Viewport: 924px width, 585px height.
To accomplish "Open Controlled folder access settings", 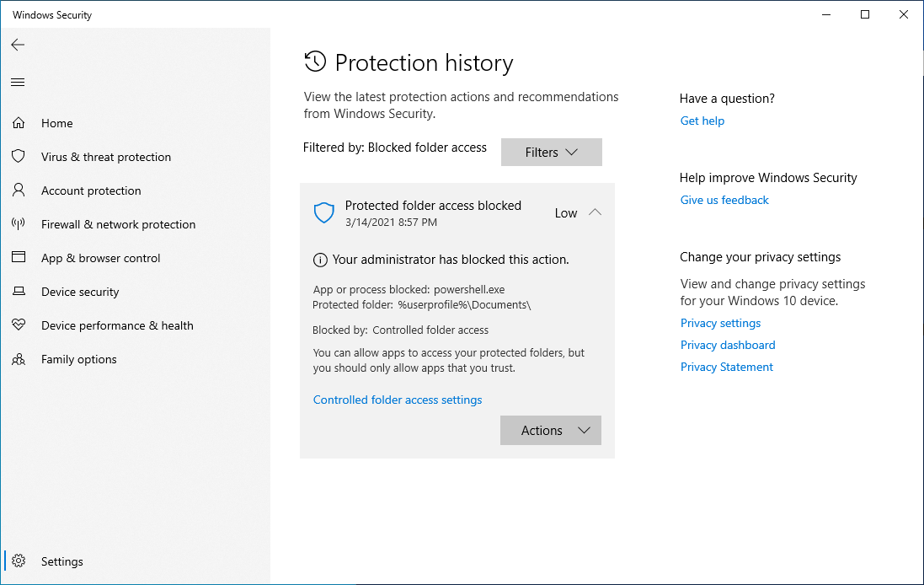I will (397, 399).
